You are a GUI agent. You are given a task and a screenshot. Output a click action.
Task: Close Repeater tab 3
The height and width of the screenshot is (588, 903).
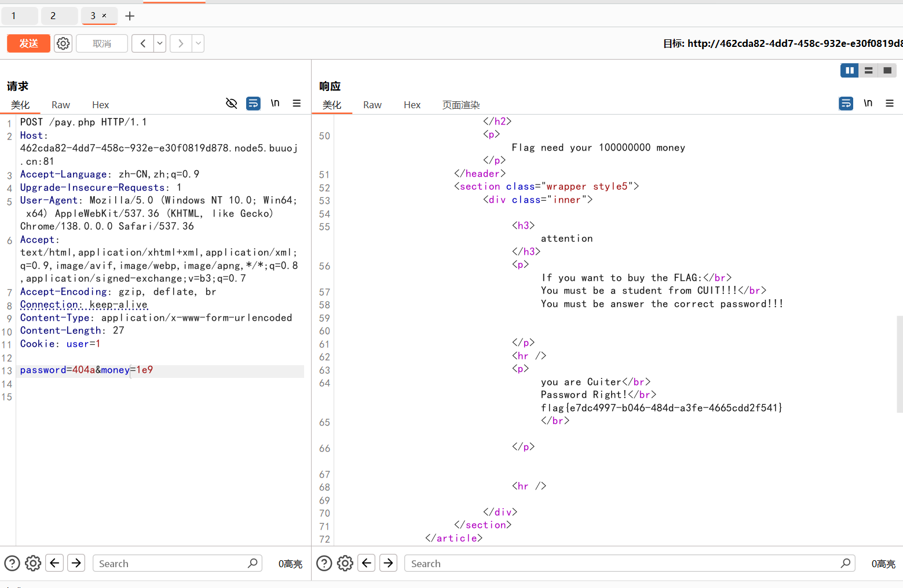coord(104,16)
